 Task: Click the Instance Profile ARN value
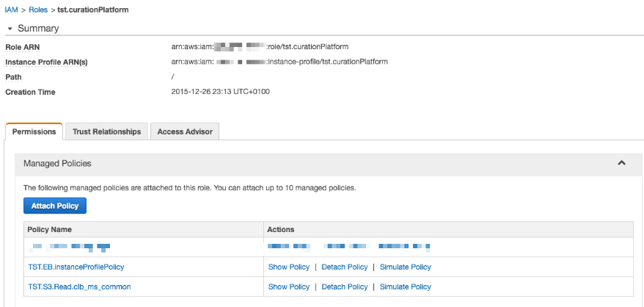(279, 62)
